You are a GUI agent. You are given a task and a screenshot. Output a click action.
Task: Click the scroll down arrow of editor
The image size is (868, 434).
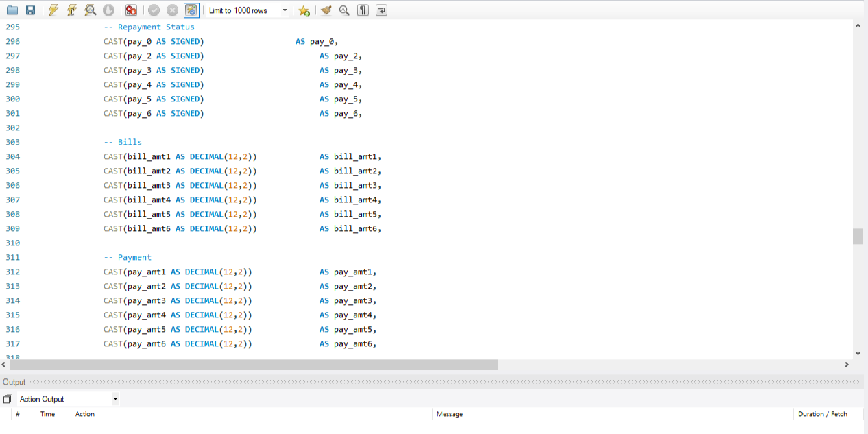[858, 353]
